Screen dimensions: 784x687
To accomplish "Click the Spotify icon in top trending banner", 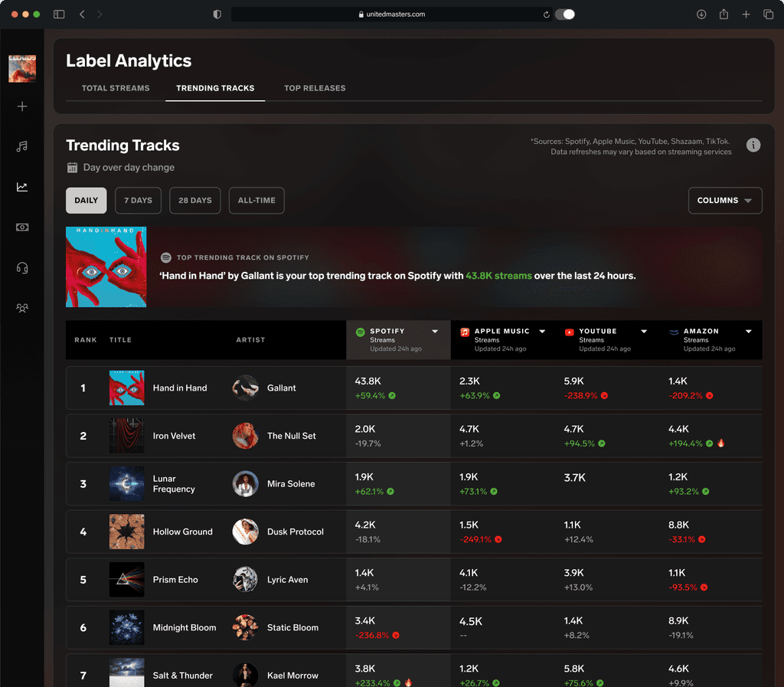I will (x=166, y=257).
